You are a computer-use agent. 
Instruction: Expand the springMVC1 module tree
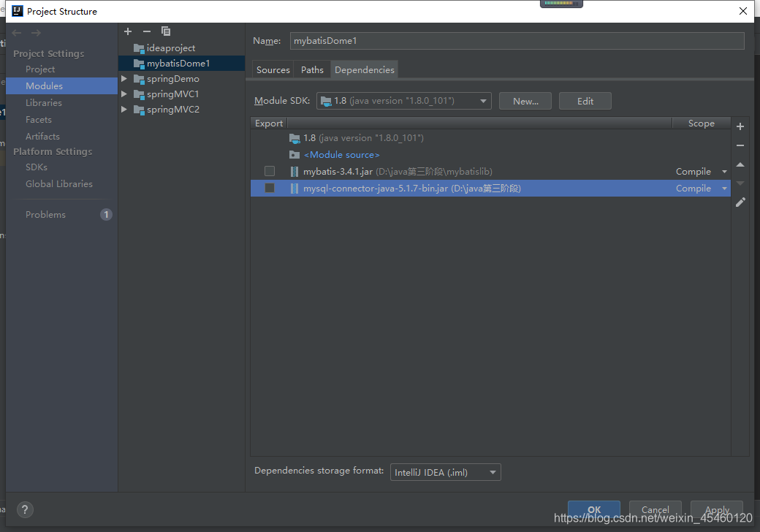(x=124, y=94)
